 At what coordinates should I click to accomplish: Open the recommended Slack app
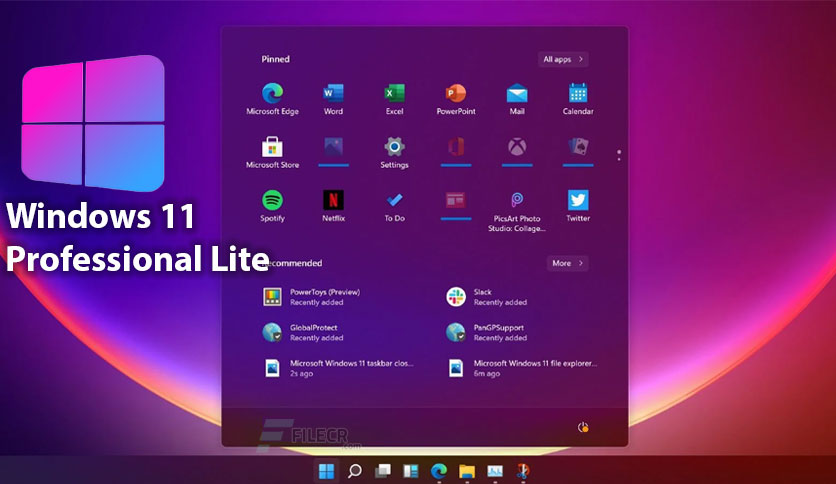pos(487,297)
